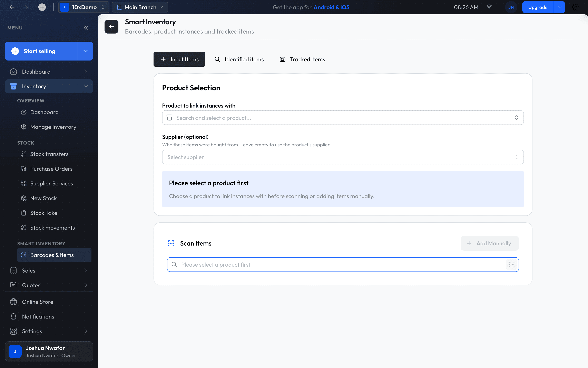This screenshot has width=588, height=368.
Task: Go back using the top-left arrow icon
Action: pyautogui.click(x=12, y=7)
